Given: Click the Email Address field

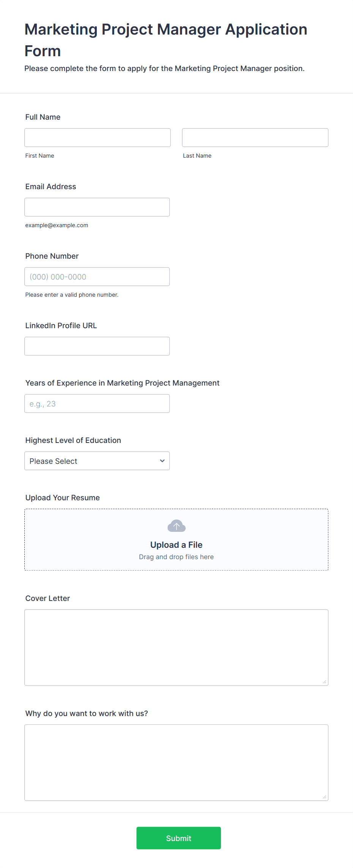Looking at the screenshot, I should click(97, 207).
